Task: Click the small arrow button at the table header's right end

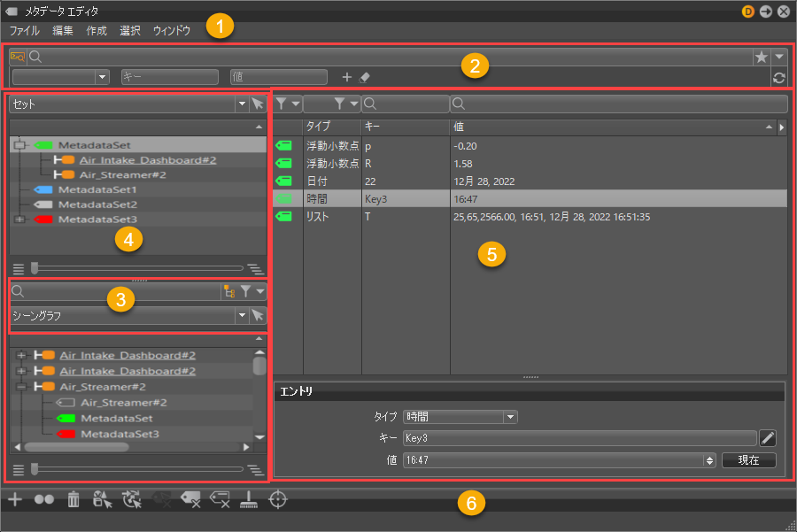Action: click(x=782, y=127)
